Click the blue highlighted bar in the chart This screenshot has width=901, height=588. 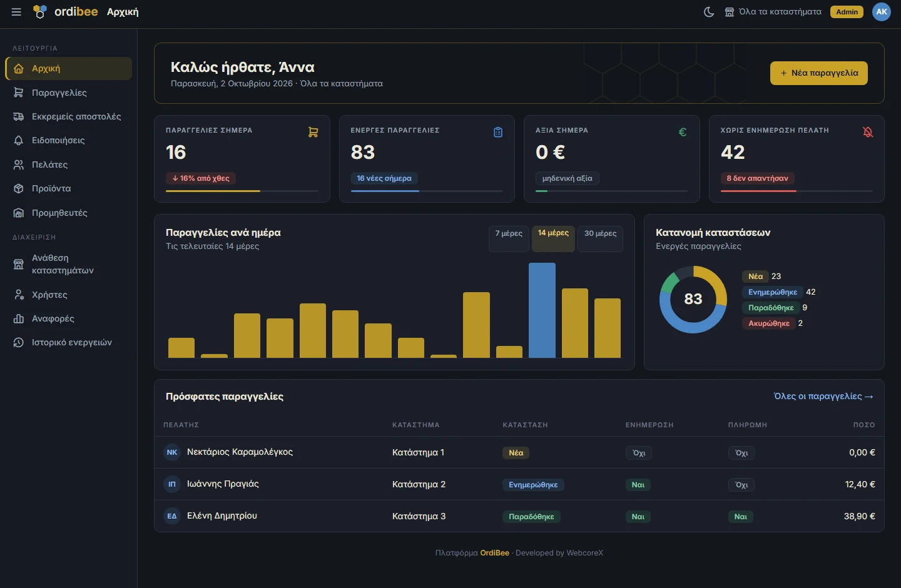pyautogui.click(x=542, y=310)
